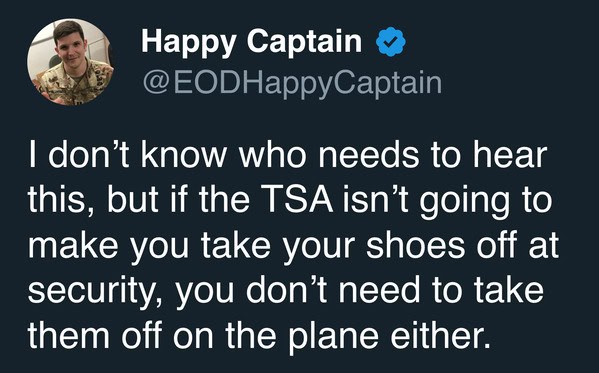Click the word "plane" in the tweet
599x373 pixels.
tap(333, 338)
